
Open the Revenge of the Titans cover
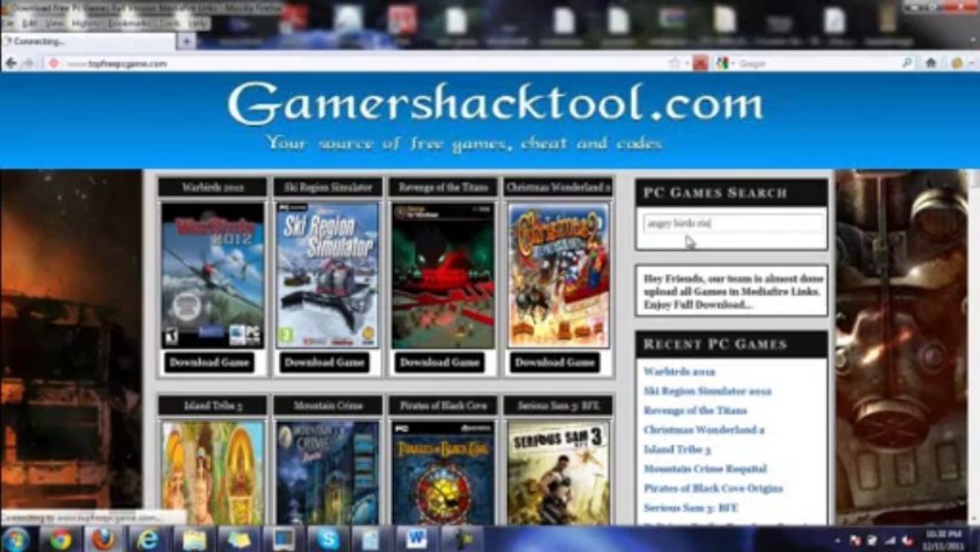pyautogui.click(x=443, y=275)
